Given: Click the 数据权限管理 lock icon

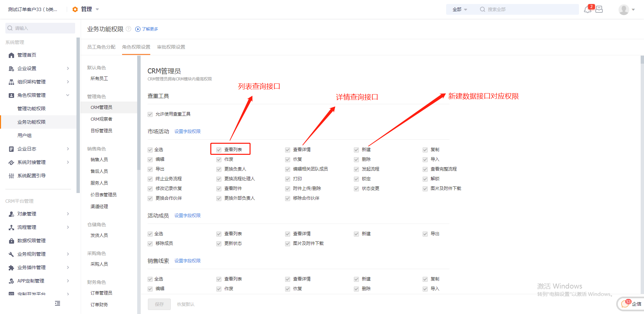Looking at the screenshot, I should (11, 241).
